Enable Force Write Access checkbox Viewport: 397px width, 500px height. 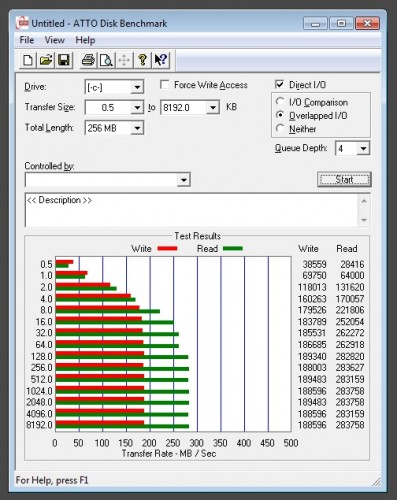pos(164,85)
